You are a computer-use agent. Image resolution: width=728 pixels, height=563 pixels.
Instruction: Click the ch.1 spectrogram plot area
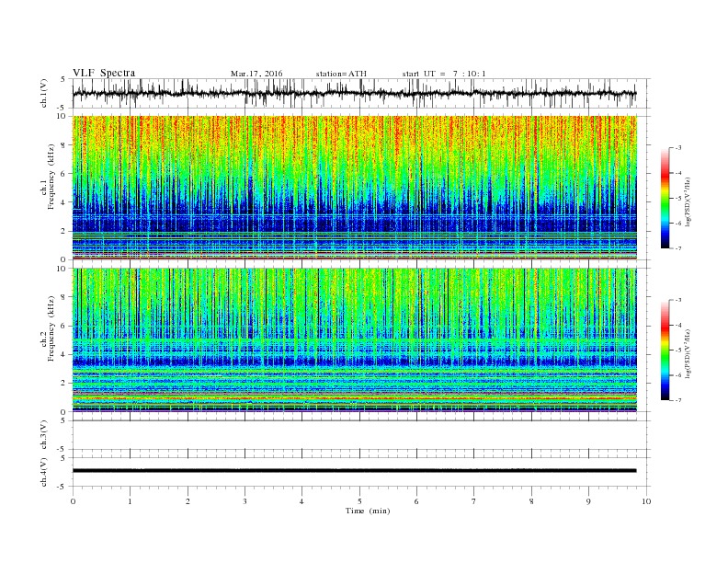pos(355,188)
